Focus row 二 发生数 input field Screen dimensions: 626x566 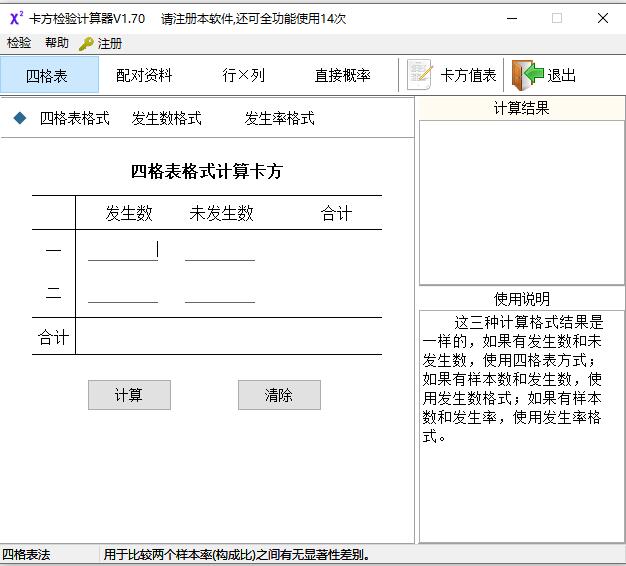[x=123, y=293]
